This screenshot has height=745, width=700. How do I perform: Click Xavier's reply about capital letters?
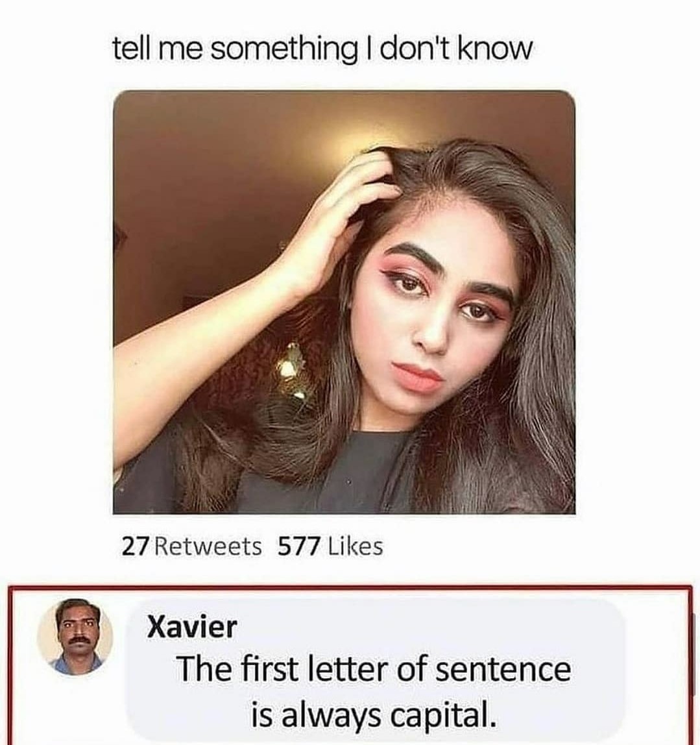374,692
